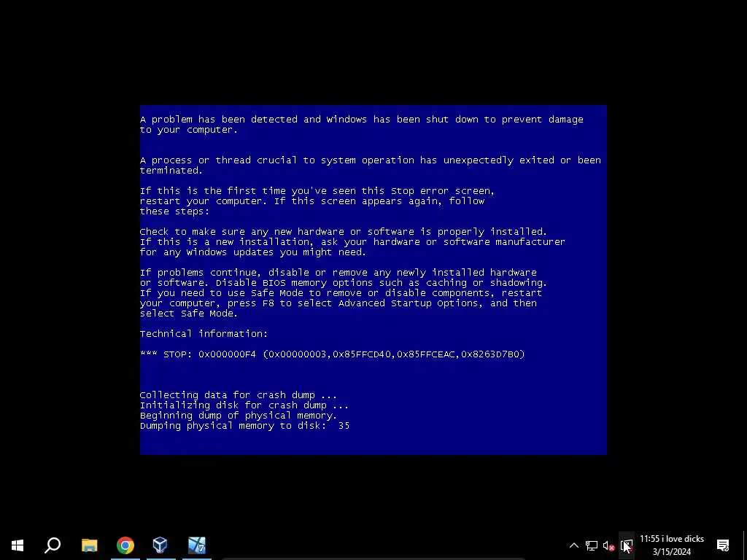This screenshot has width=747, height=560.
Task: Click 'A problem has been detected' first line
Action: point(362,120)
